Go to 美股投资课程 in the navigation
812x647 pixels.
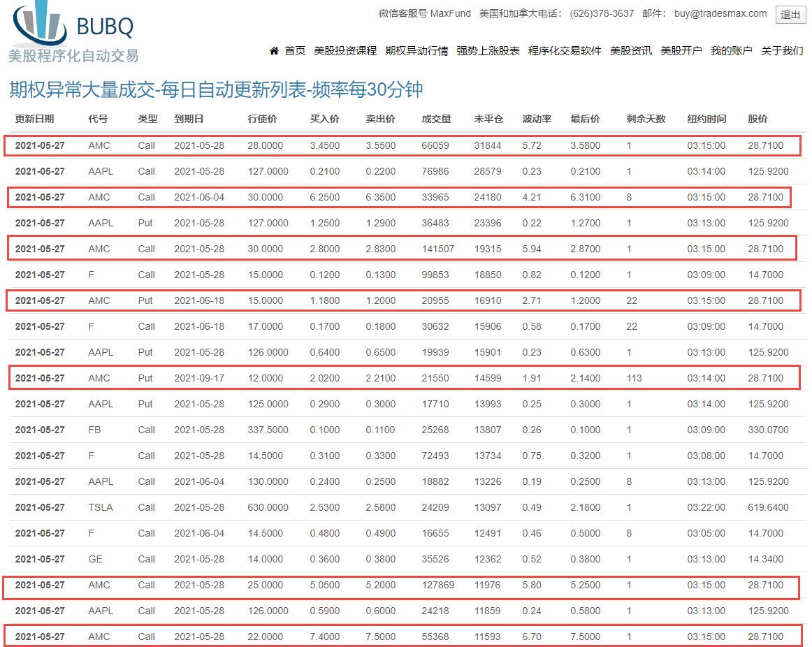pyautogui.click(x=345, y=51)
